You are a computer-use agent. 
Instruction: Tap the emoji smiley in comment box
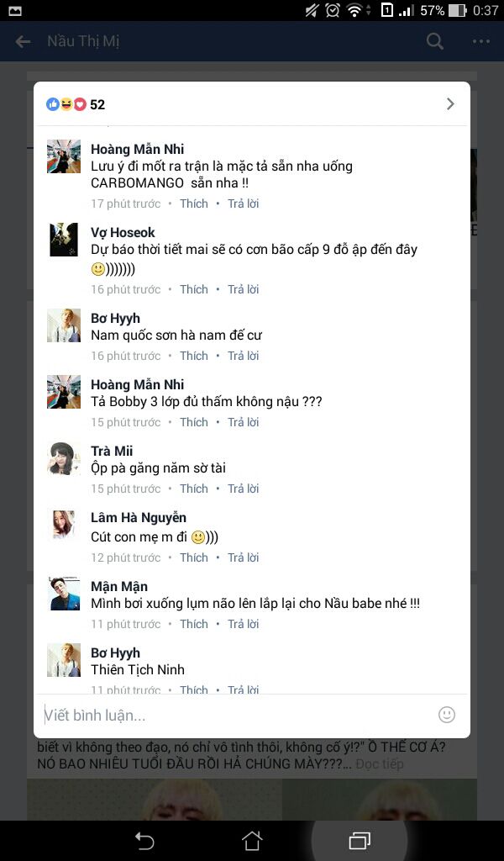(447, 715)
